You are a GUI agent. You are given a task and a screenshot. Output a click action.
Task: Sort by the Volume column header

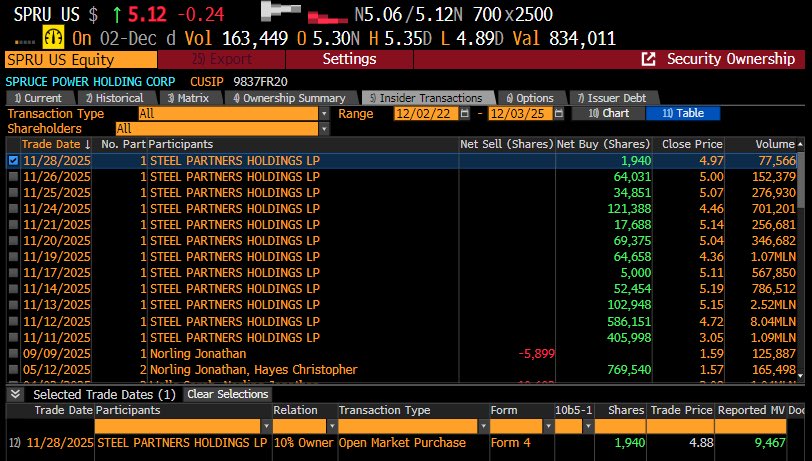click(761, 144)
